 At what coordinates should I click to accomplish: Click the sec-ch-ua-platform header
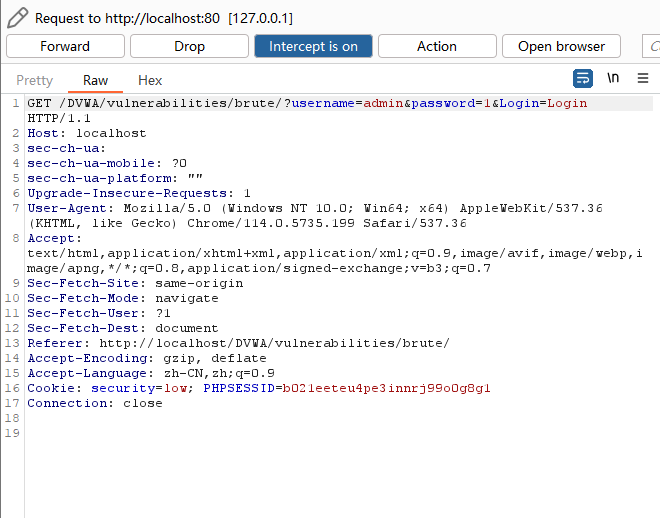coord(115,178)
